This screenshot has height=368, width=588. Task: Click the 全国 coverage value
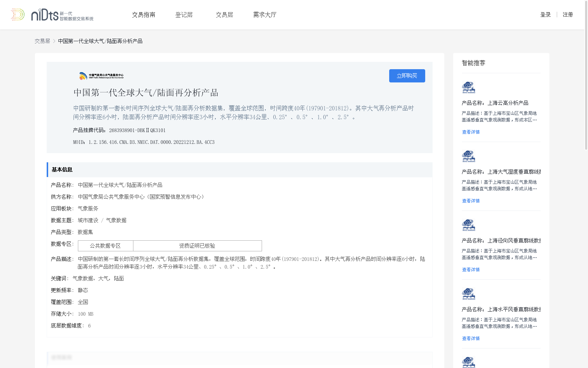(83, 302)
